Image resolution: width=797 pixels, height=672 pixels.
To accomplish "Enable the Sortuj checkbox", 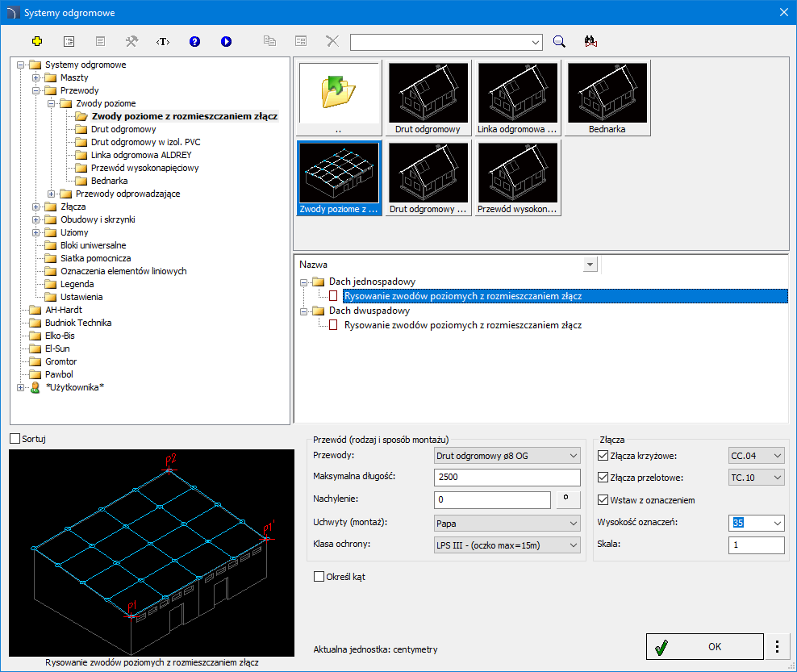I will pos(15,439).
